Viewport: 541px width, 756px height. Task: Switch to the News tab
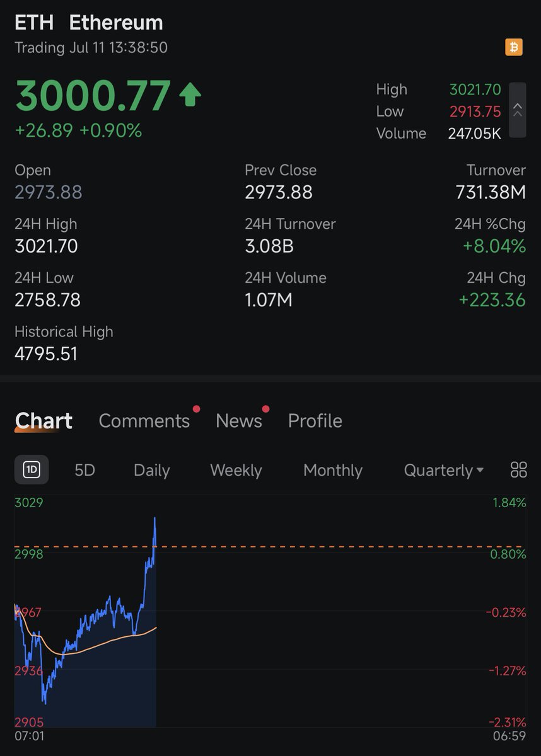point(240,421)
